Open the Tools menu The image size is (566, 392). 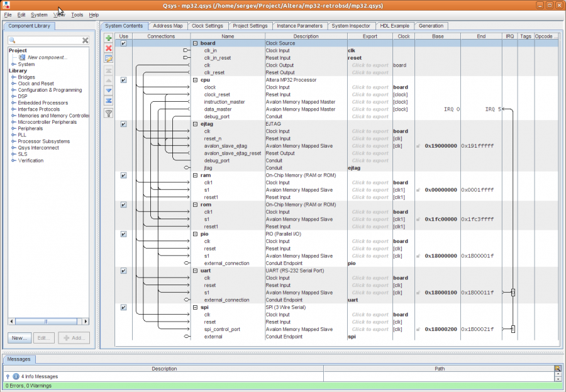(77, 14)
